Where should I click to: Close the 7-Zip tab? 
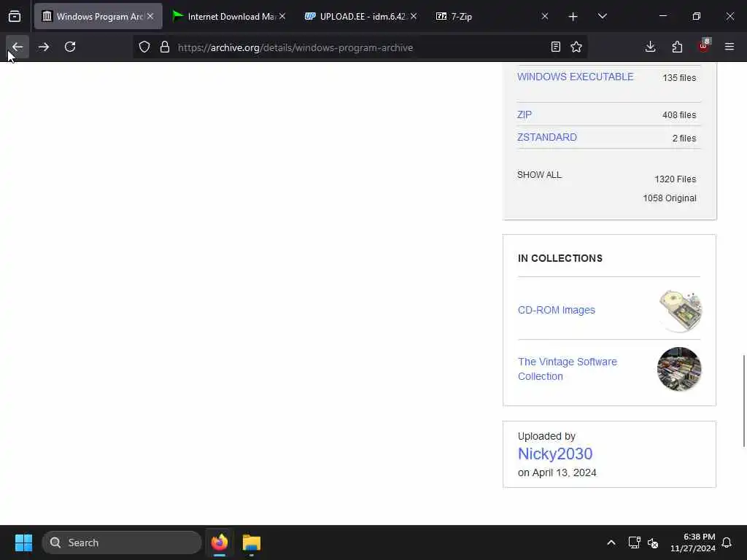[x=545, y=16]
